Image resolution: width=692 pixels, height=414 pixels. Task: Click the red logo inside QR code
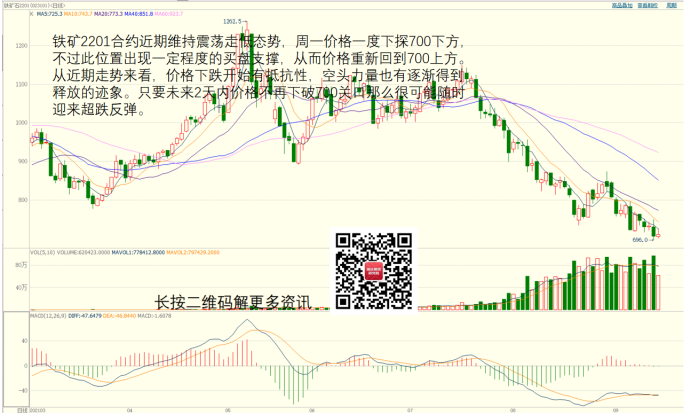(x=372, y=270)
